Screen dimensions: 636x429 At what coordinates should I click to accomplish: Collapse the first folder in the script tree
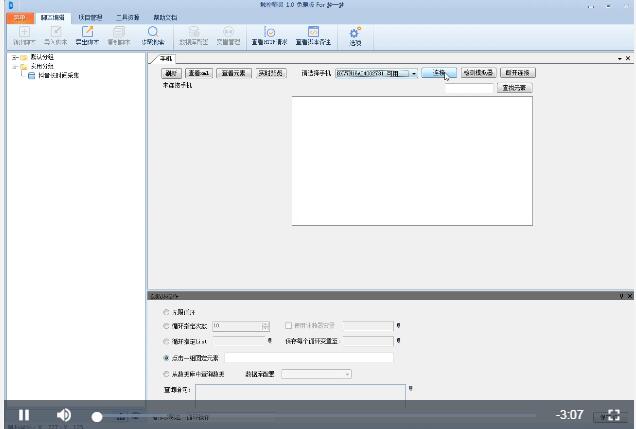(x=14, y=57)
